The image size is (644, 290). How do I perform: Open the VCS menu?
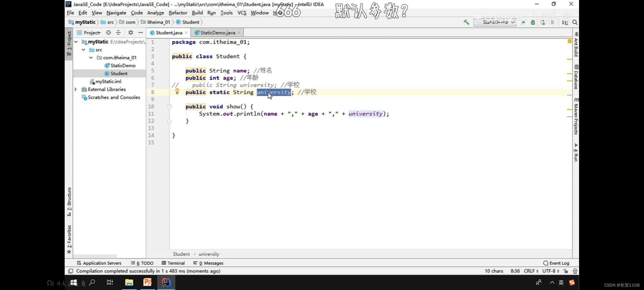tap(242, 13)
